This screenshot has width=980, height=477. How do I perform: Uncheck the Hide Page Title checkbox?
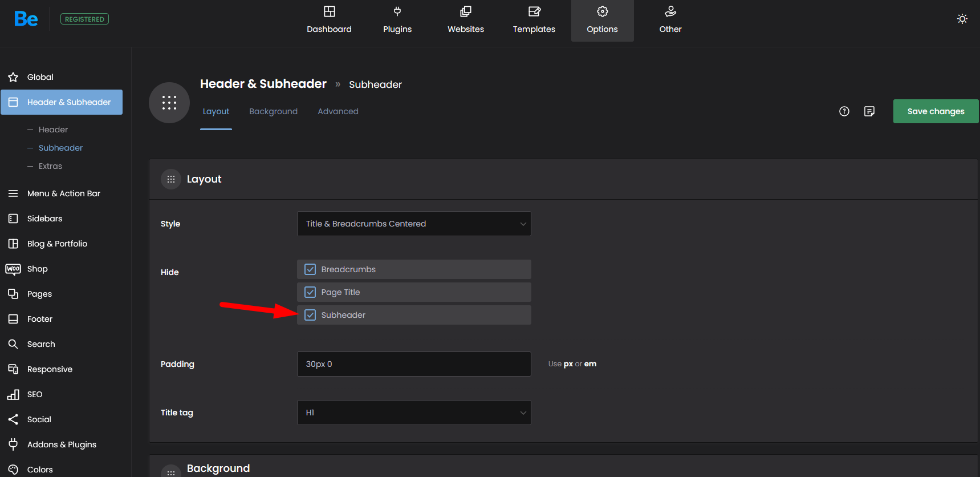pyautogui.click(x=310, y=292)
